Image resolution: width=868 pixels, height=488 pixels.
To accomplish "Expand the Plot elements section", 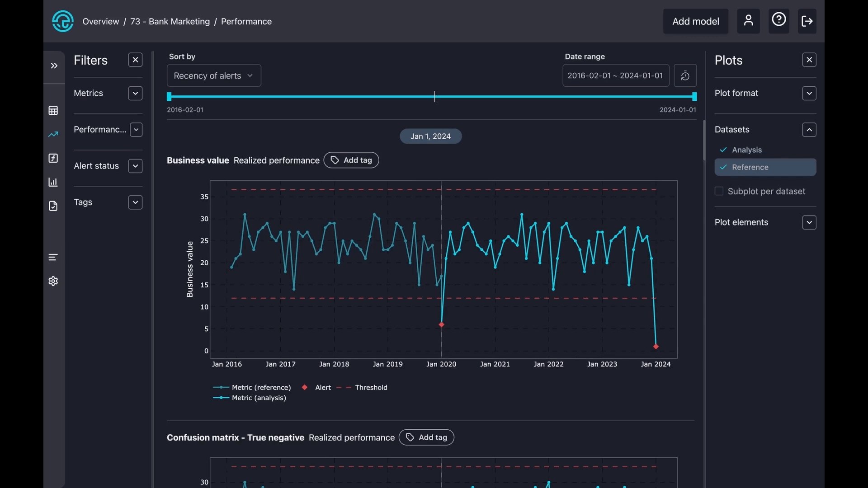I will pos(809,222).
